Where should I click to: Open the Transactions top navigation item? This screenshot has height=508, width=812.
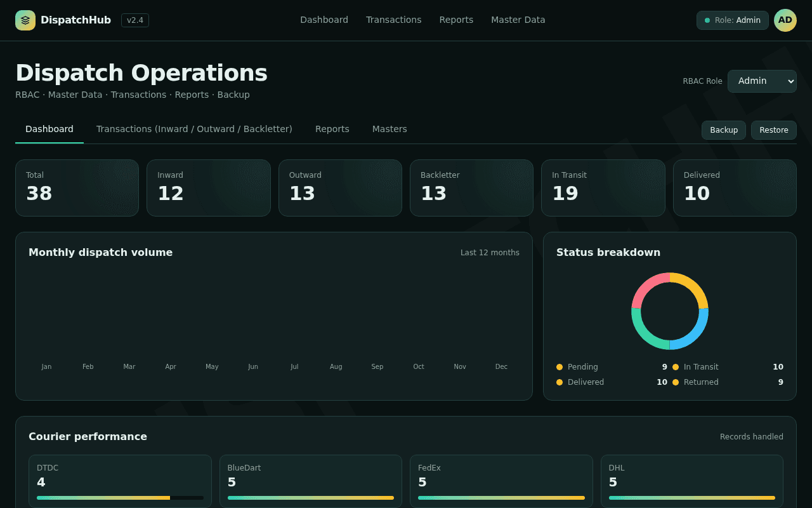click(x=394, y=20)
